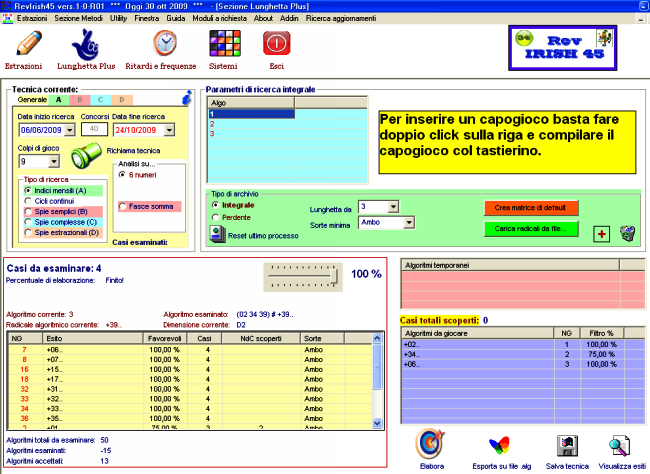The width and height of the screenshot is (650, 474).
Task: Select +02.. in Algoritmi da giocare
Action: (524, 344)
